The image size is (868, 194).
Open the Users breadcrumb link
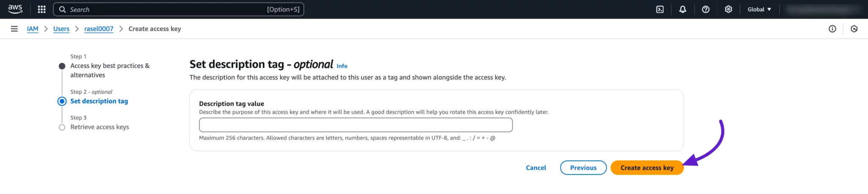pos(61,29)
